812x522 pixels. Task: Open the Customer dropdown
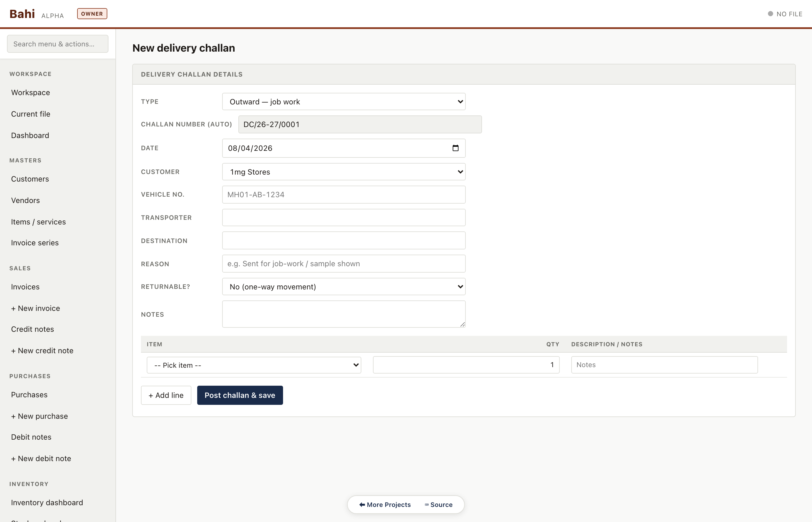[344, 172]
